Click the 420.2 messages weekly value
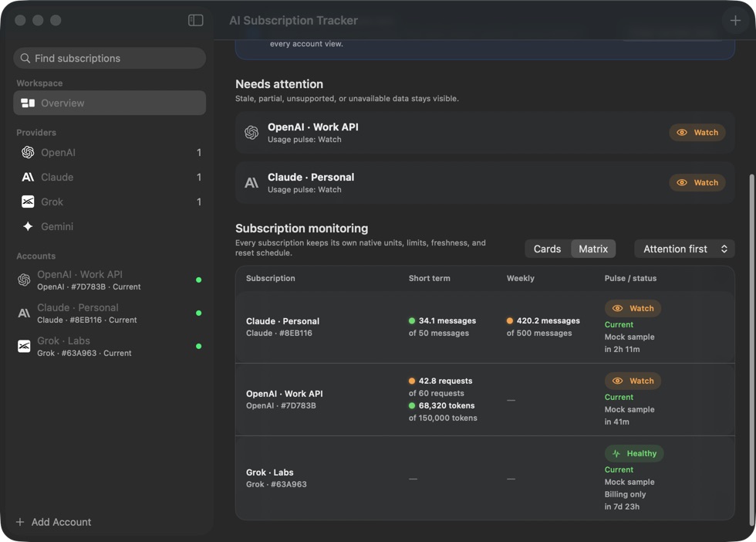Screen dimensions: 756x542 [x=548, y=321]
